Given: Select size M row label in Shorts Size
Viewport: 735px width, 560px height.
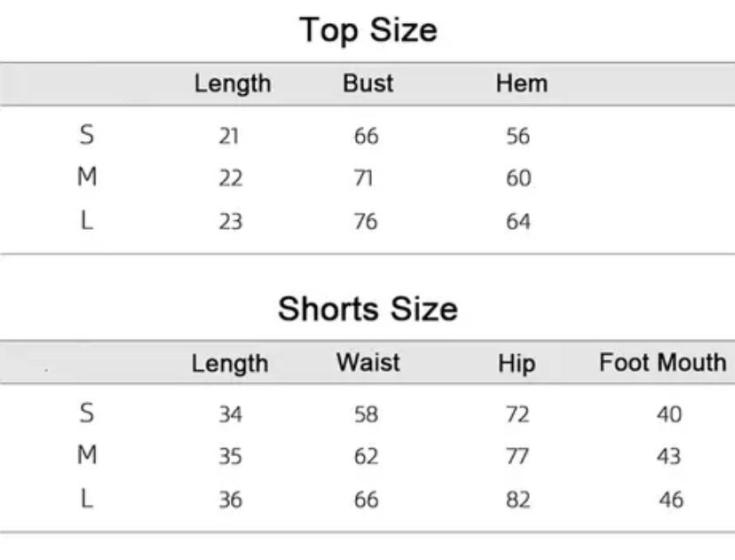Looking at the screenshot, I should (x=86, y=456).
